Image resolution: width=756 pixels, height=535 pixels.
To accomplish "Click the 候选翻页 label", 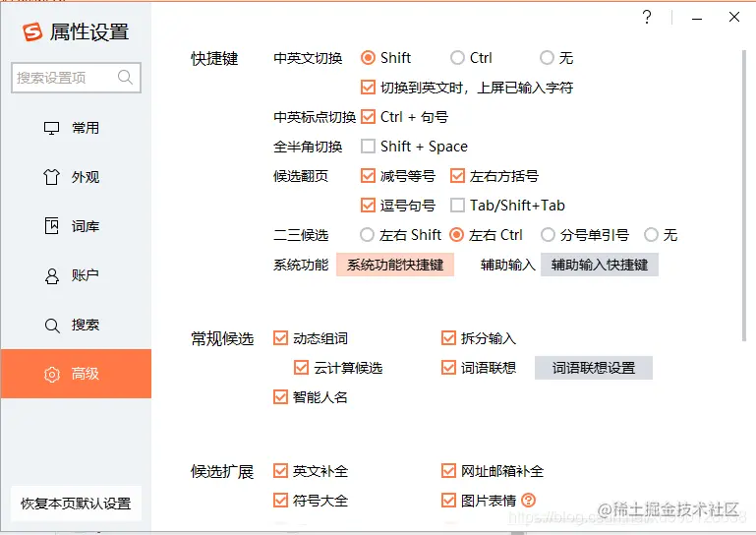I will (301, 176).
